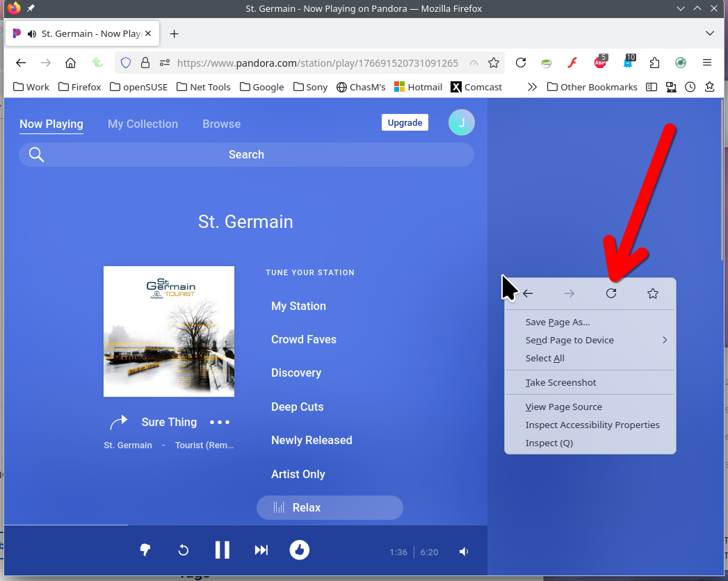728x581 pixels.
Task: Mute the tab with its speaker icon
Action: [x=31, y=34]
